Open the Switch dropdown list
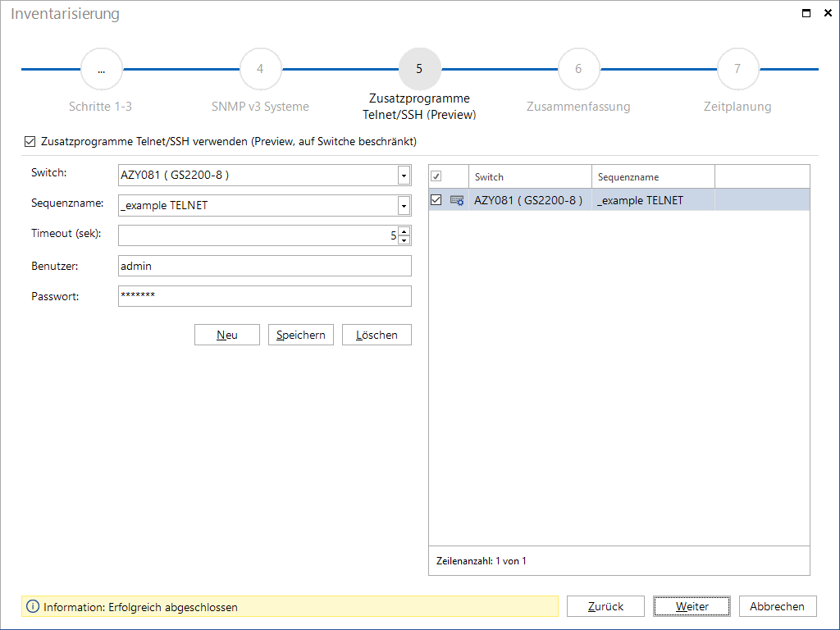Image resolution: width=840 pixels, height=630 pixels. click(x=404, y=176)
